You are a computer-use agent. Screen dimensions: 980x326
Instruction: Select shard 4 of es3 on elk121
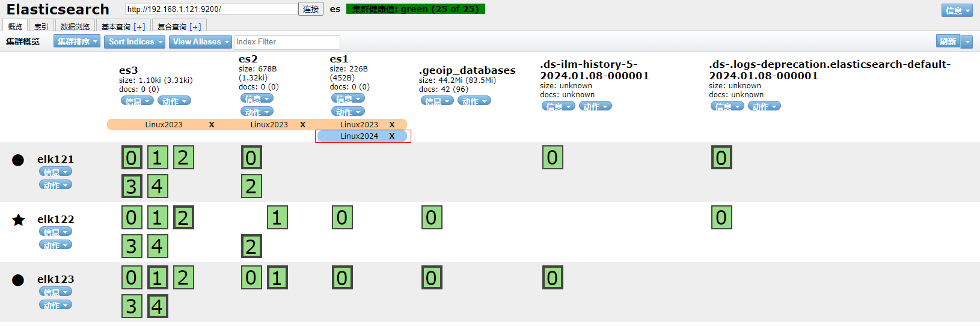tap(158, 186)
